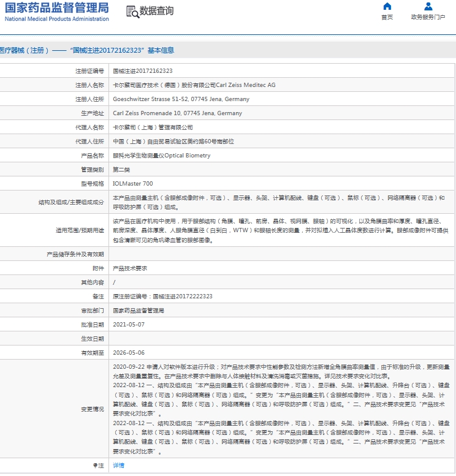Click the 结构及组成/主要组成成分 label

71,202
